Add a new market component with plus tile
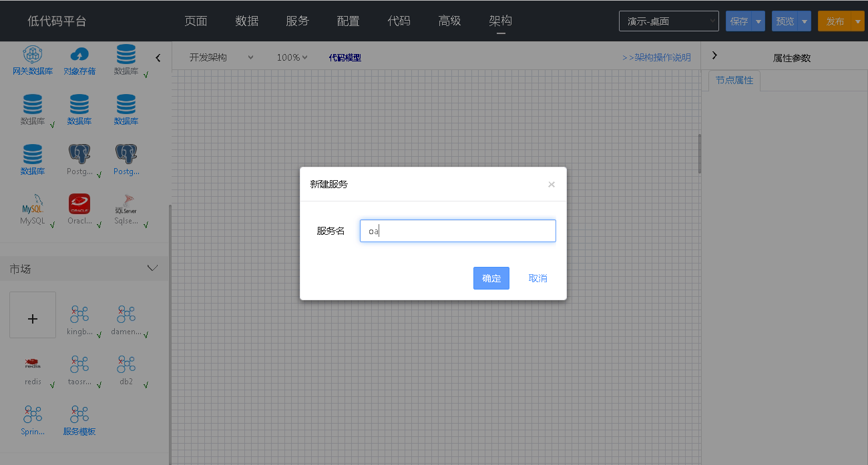The height and width of the screenshot is (465, 868). [x=33, y=315]
